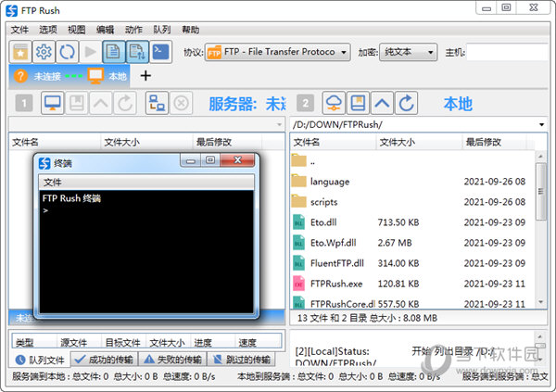Add a new tab with plus button
Image resolution: width=556 pixels, height=392 pixels.
[x=145, y=76]
